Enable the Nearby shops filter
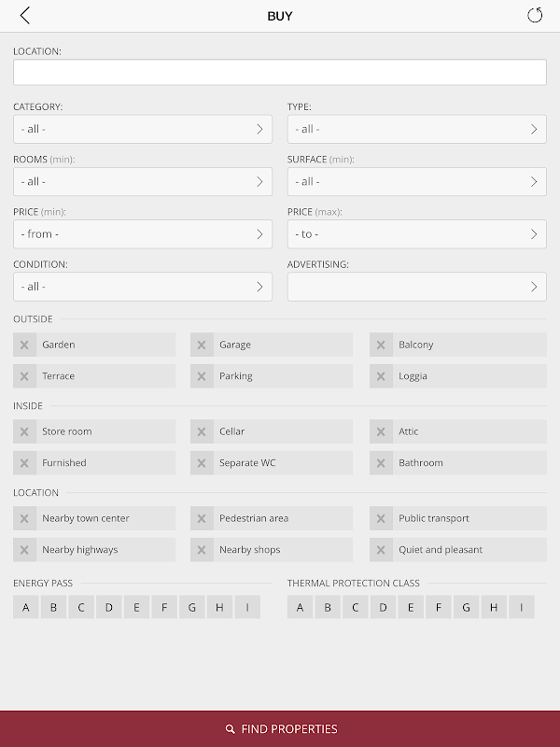 click(203, 550)
